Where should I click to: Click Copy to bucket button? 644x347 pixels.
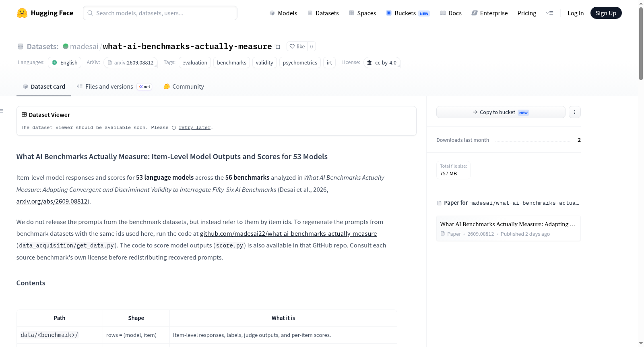(x=501, y=112)
